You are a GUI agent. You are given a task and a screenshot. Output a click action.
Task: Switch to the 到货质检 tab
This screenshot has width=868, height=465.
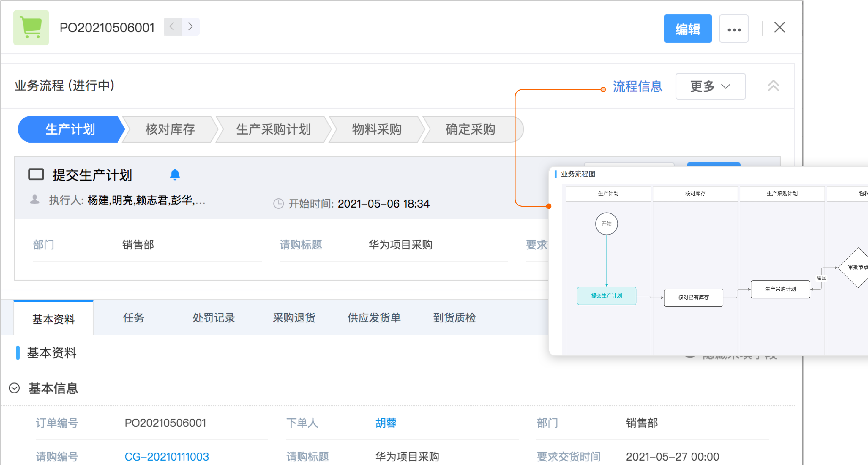[x=454, y=317]
